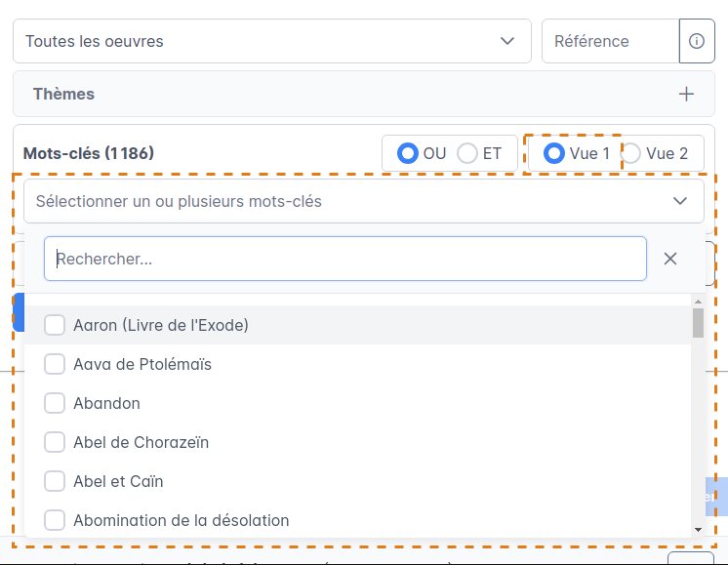Image resolution: width=728 pixels, height=565 pixels.
Task: Click the keyword list scrollbar thumb
Action: tap(698, 323)
